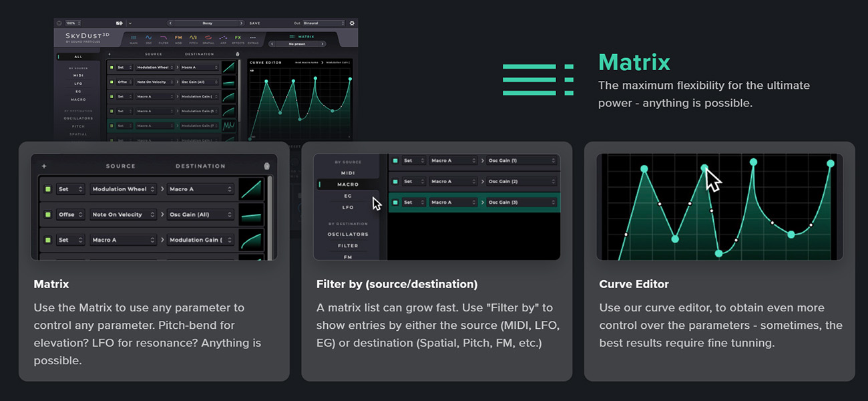Toggle checkbox of Macro A to Modulation Gain row in Matrix card

pos(48,240)
